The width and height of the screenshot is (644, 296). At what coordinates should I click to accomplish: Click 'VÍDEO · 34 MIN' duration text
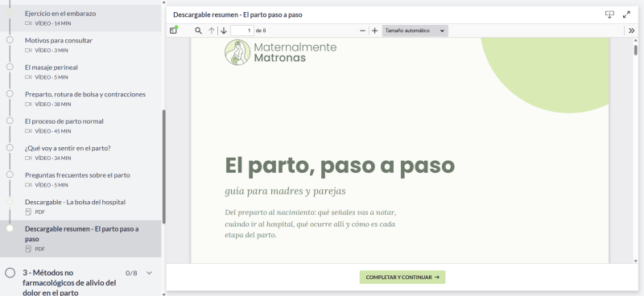53,158
